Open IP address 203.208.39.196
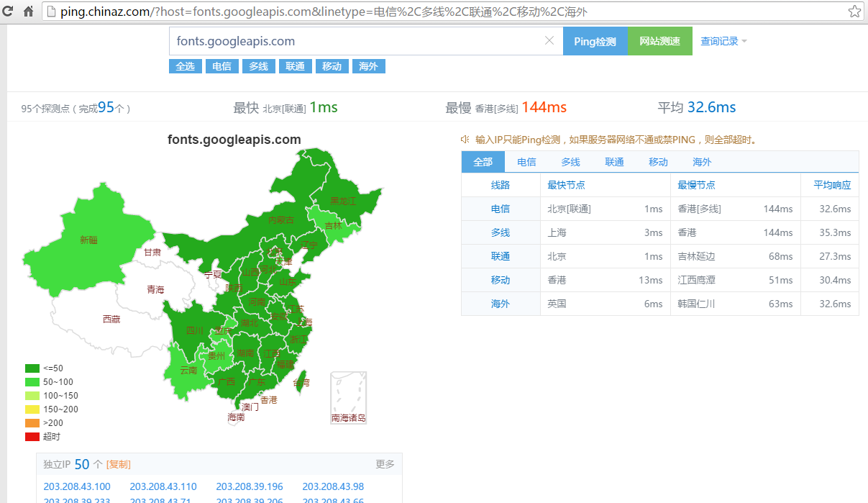 pos(250,486)
